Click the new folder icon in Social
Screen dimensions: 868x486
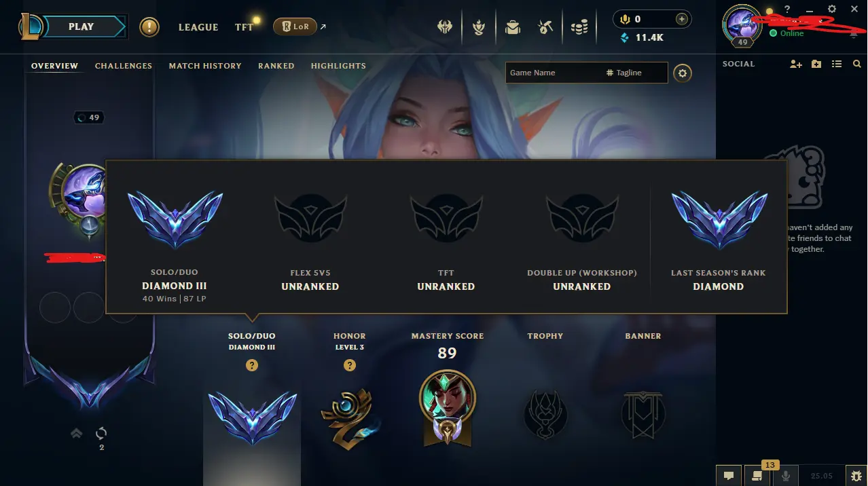(816, 64)
